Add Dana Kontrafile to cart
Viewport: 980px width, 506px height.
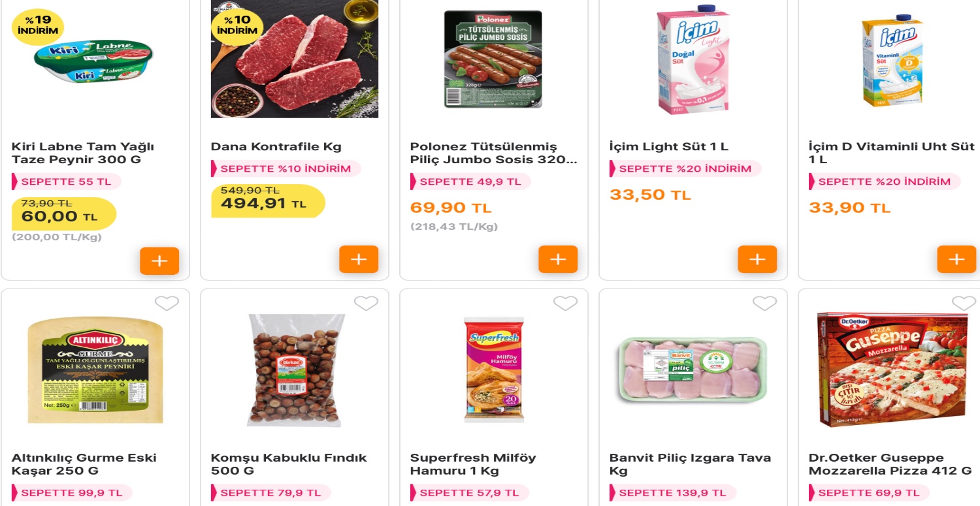[x=359, y=260]
